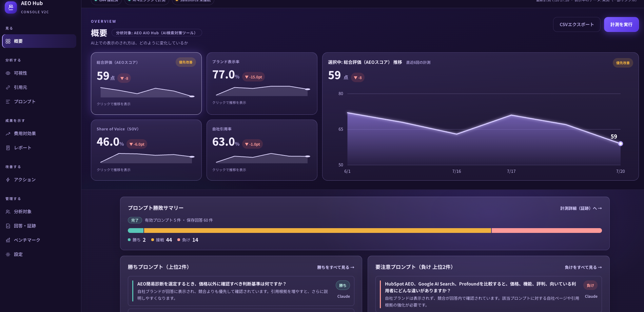
Task: Open the 勝ちをすべて見る link
Action: click(336, 268)
